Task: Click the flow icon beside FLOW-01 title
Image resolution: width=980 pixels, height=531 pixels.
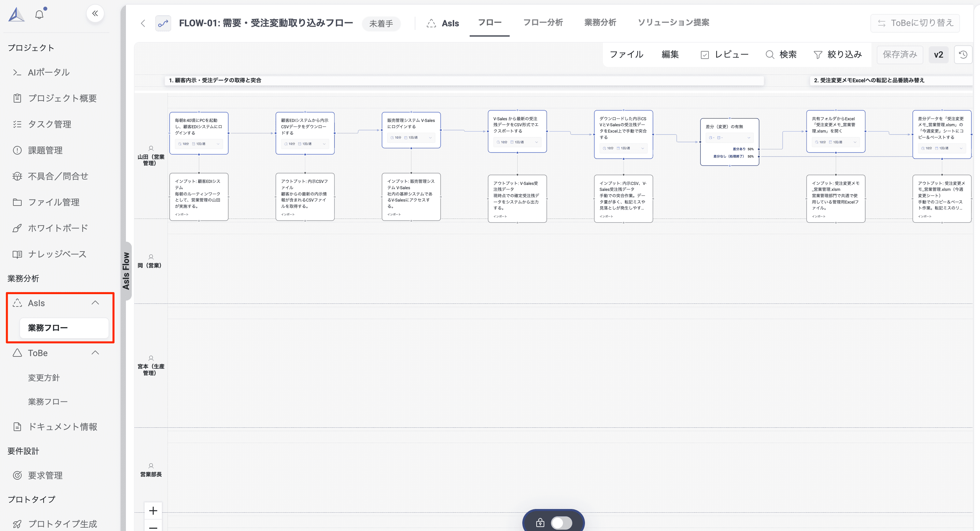Action: coord(163,23)
